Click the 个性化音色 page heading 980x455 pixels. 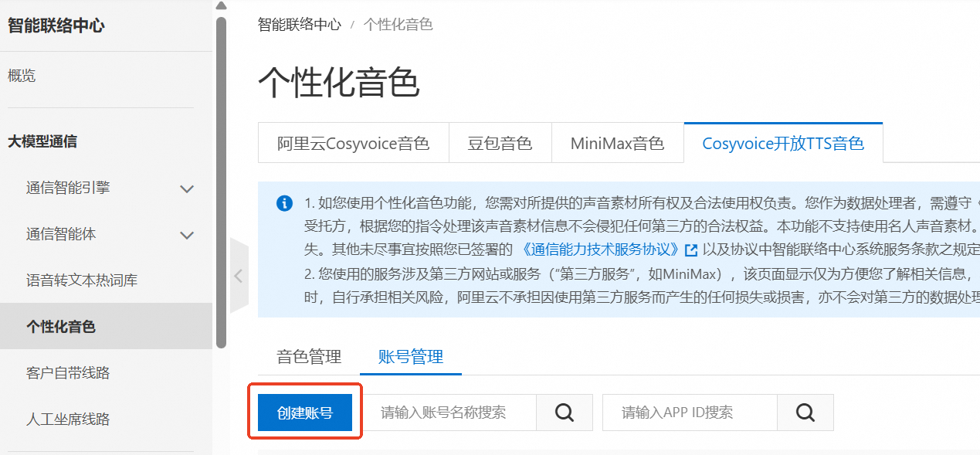(338, 82)
